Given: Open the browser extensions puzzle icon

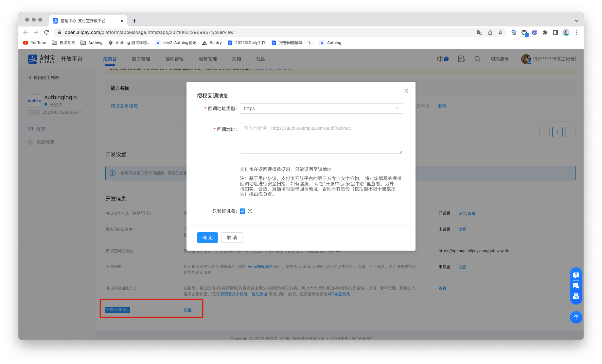Looking at the screenshot, I should pos(545,32).
